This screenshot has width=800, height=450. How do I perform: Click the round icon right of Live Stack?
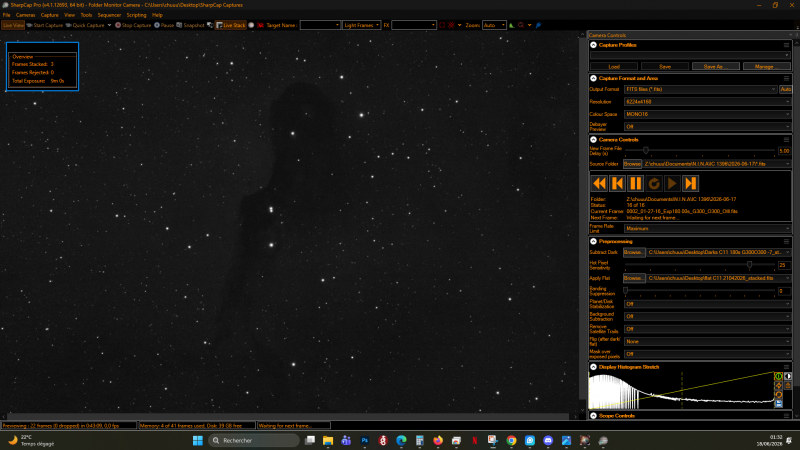(251, 25)
